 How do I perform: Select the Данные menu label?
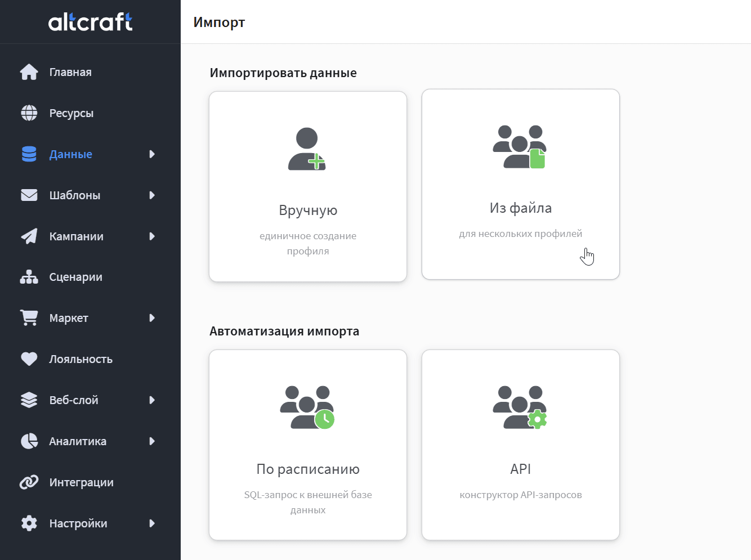[x=70, y=154]
